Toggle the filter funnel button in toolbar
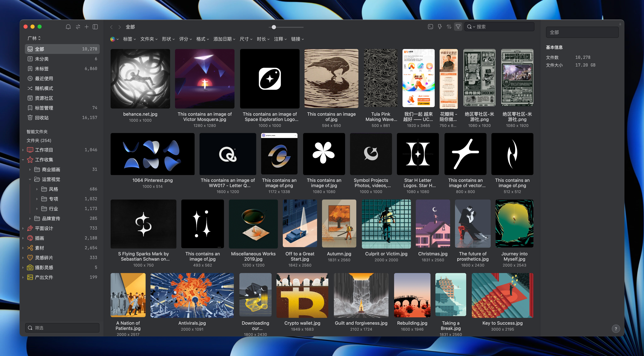 [x=458, y=27]
